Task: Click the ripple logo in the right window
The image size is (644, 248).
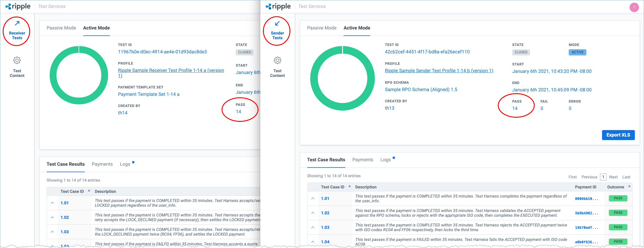Action: 278,6
